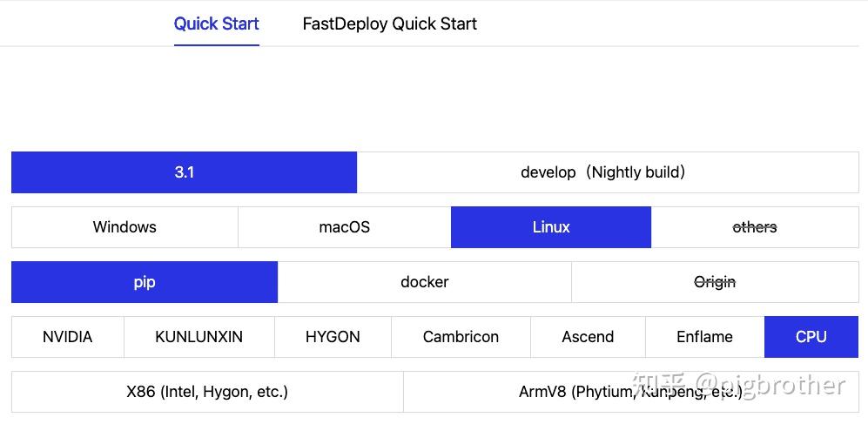Switch to the Quick Start tab
This screenshot has width=868, height=424.
click(x=216, y=24)
